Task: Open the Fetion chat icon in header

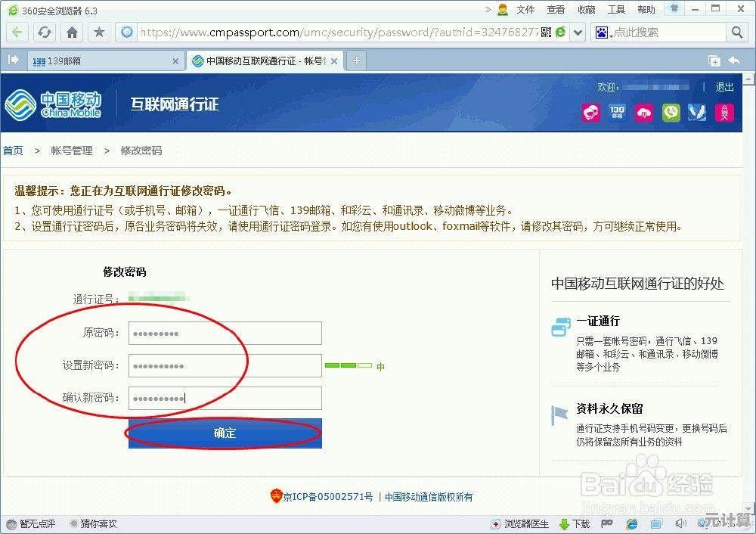Action: click(590, 113)
